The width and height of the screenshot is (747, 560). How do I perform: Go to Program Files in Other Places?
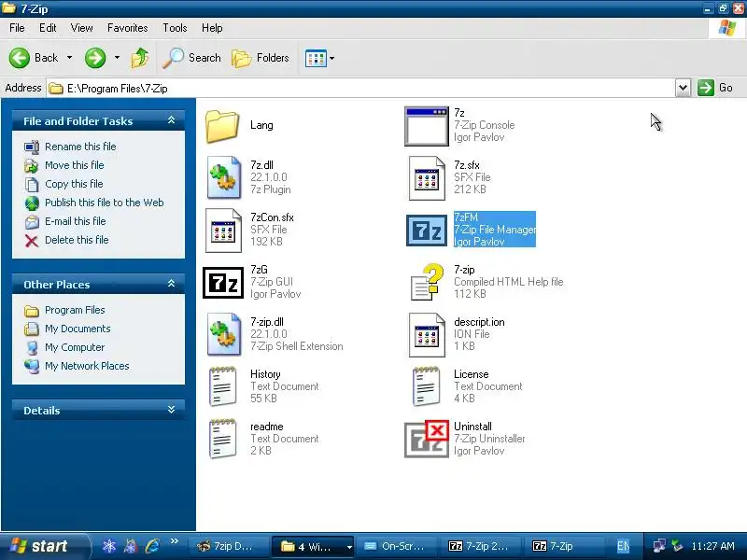[75, 310]
